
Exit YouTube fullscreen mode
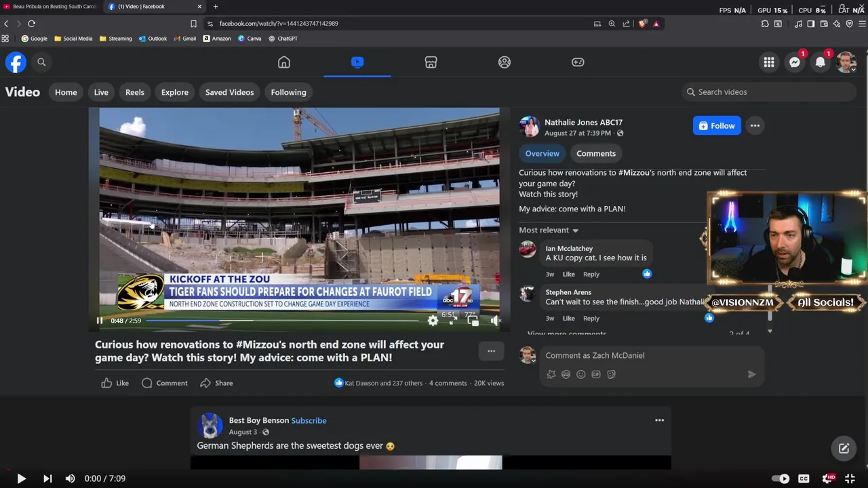pyautogui.click(x=850, y=479)
